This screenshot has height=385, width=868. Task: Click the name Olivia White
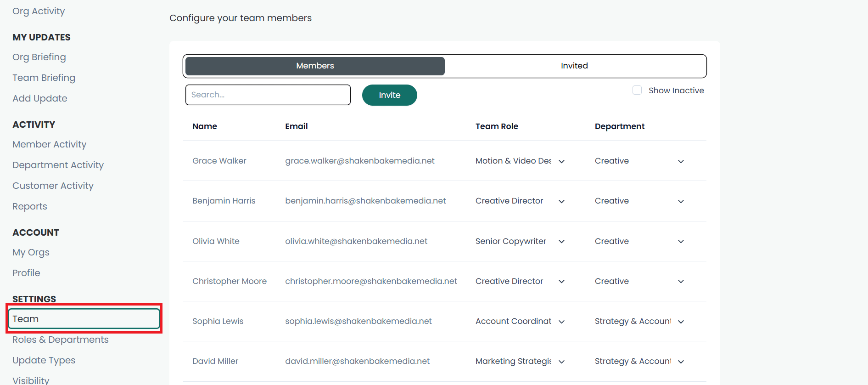coord(216,241)
